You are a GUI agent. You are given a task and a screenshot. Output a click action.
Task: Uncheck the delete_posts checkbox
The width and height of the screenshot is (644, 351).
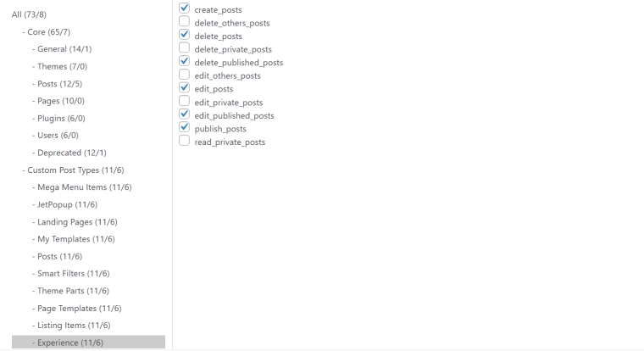point(184,35)
